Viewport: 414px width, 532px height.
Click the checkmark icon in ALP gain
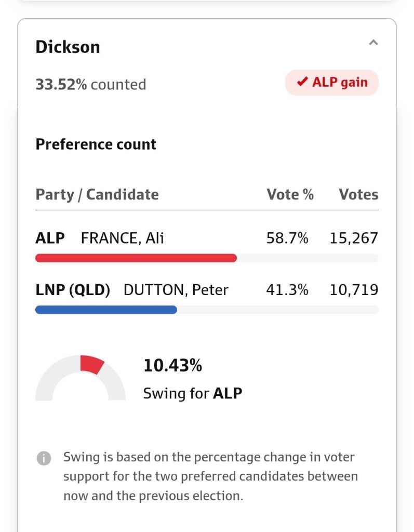302,82
